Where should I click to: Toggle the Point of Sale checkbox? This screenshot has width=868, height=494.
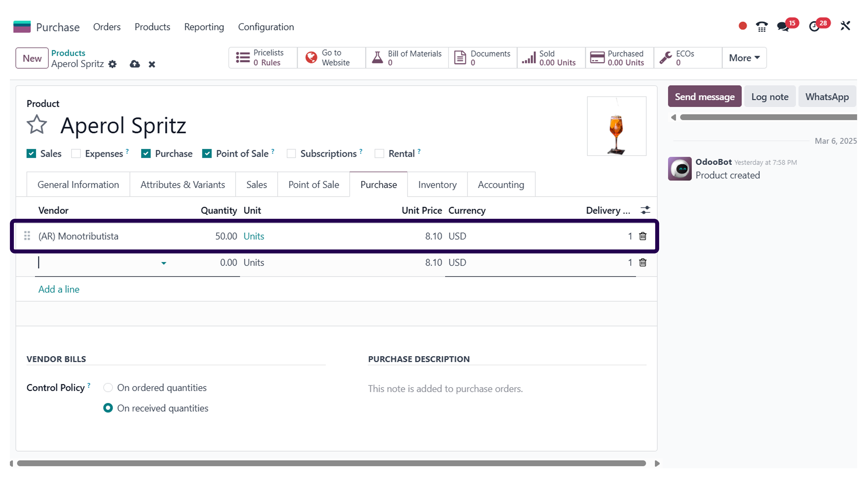click(x=207, y=154)
